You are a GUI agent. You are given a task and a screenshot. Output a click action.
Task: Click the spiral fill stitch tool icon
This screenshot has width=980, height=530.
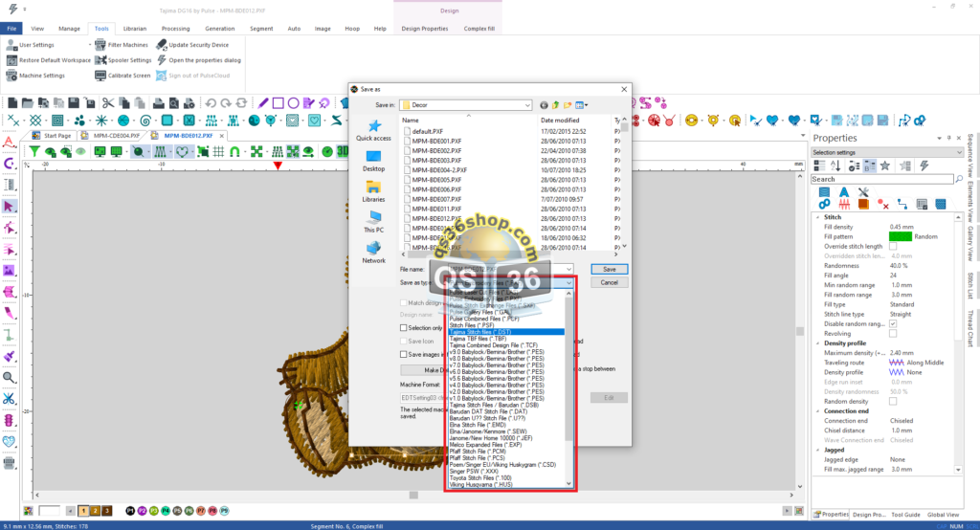pyautogui.click(x=145, y=120)
